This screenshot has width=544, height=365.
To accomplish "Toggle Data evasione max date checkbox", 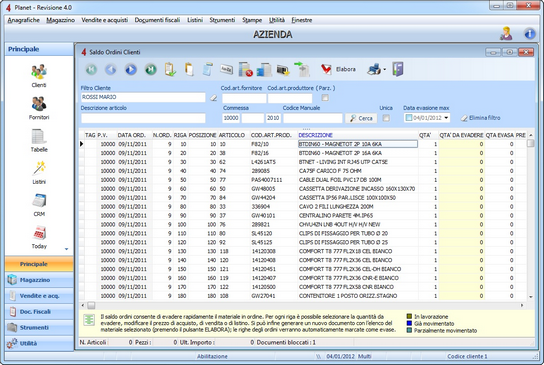I will click(x=409, y=118).
